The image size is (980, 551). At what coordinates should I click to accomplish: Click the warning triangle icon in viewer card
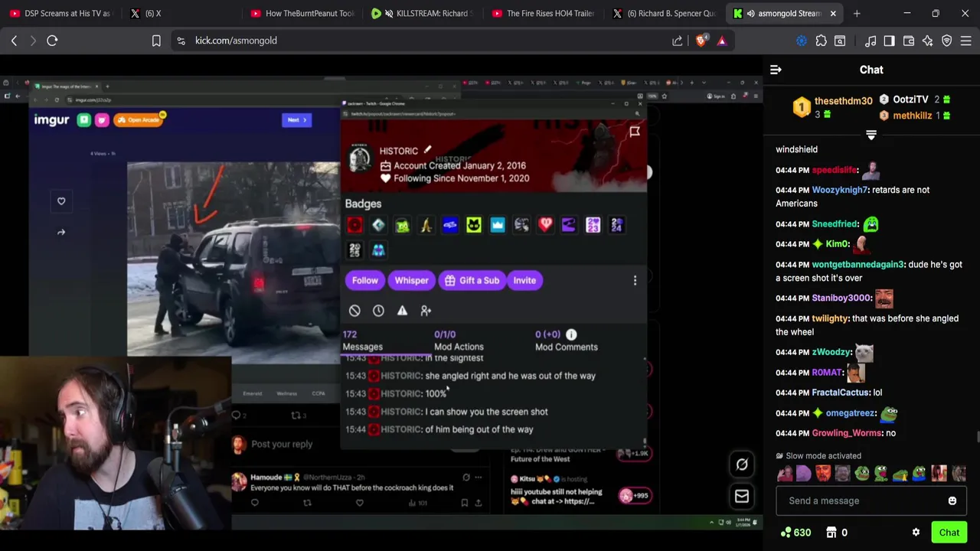(x=402, y=311)
